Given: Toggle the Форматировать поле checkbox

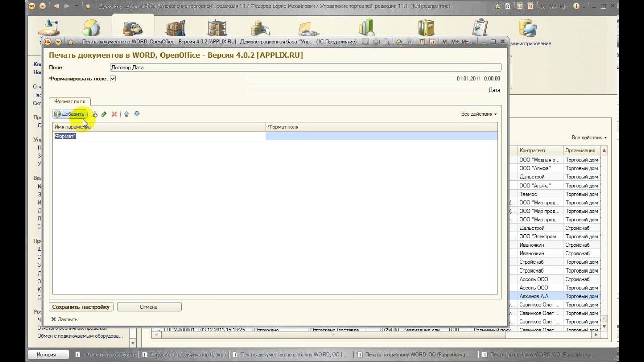Looking at the screenshot, I should [x=113, y=78].
